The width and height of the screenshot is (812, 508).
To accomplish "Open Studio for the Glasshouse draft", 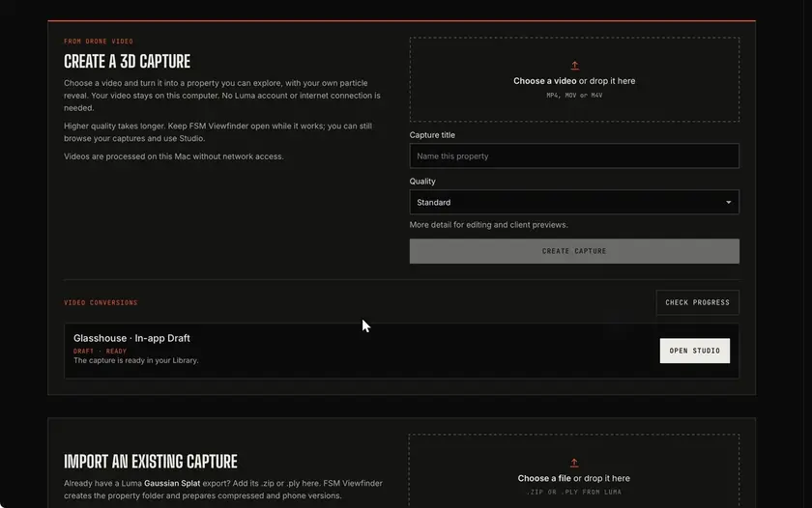I will [694, 351].
